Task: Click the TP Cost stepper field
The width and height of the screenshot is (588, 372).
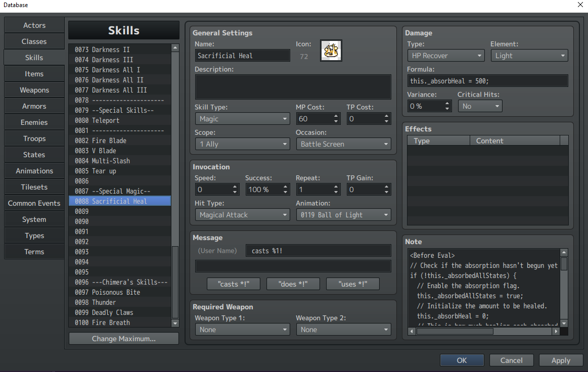Action: coord(369,119)
